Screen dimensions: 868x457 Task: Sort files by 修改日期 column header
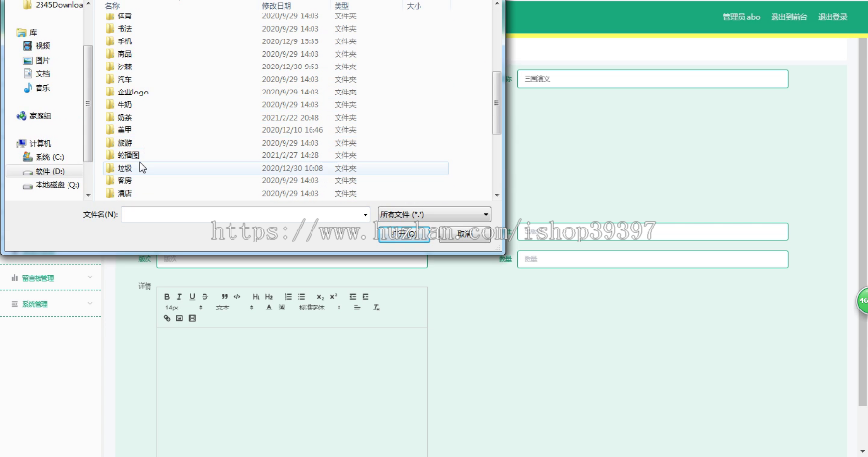point(276,6)
